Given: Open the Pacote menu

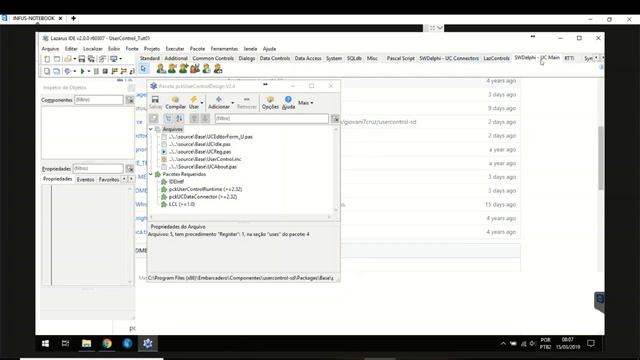Looking at the screenshot, I should click(197, 49).
